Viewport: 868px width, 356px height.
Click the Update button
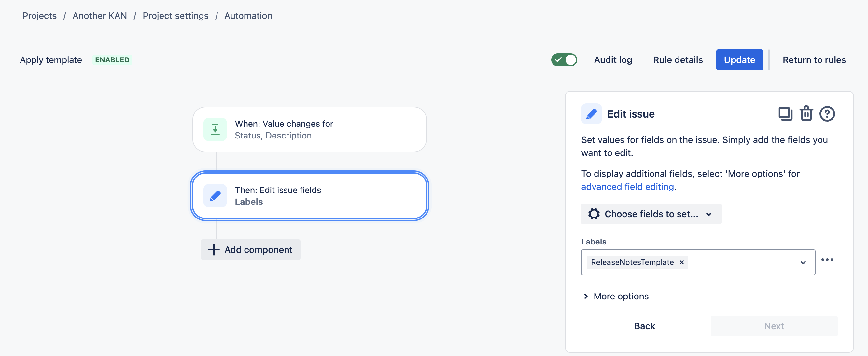[739, 60]
